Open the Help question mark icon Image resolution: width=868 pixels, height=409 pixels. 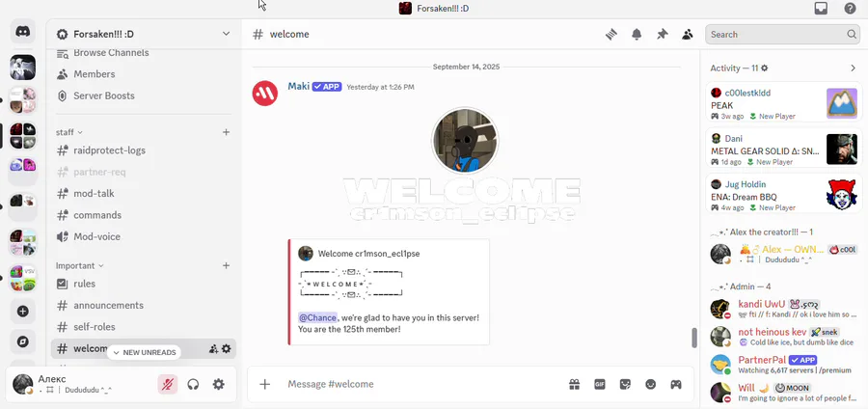tap(850, 9)
